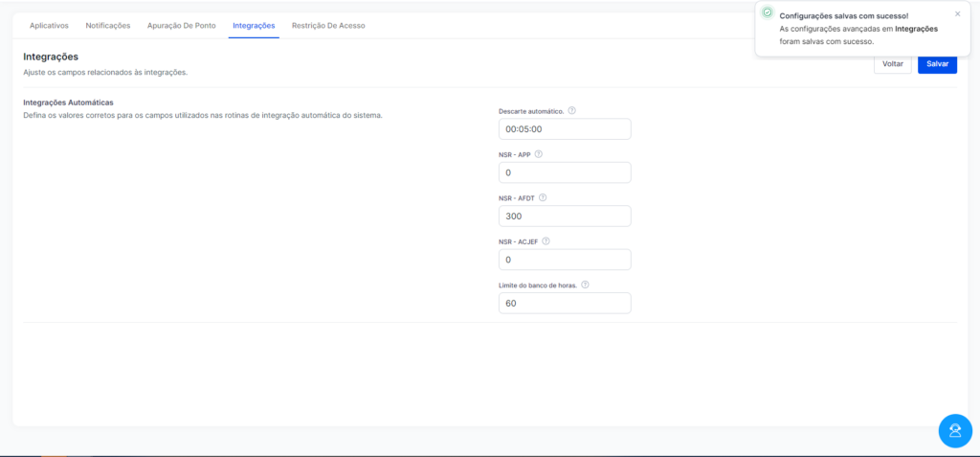Click the NSR - AFDT field showing 300
980x457 pixels.
pyautogui.click(x=565, y=216)
